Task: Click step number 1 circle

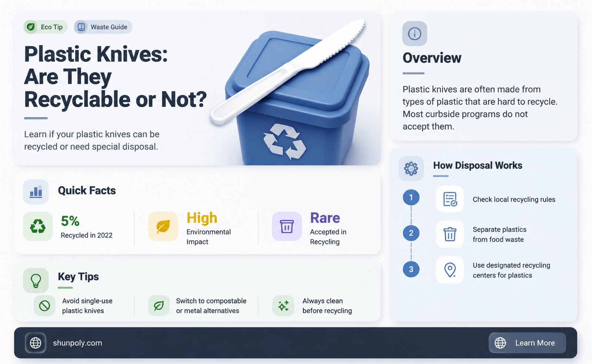Action: tap(411, 198)
